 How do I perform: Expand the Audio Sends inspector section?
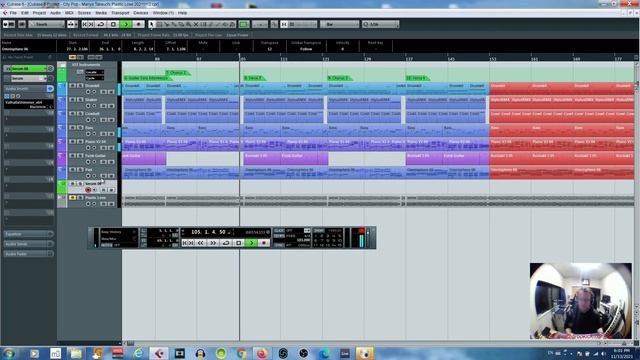click(28, 244)
